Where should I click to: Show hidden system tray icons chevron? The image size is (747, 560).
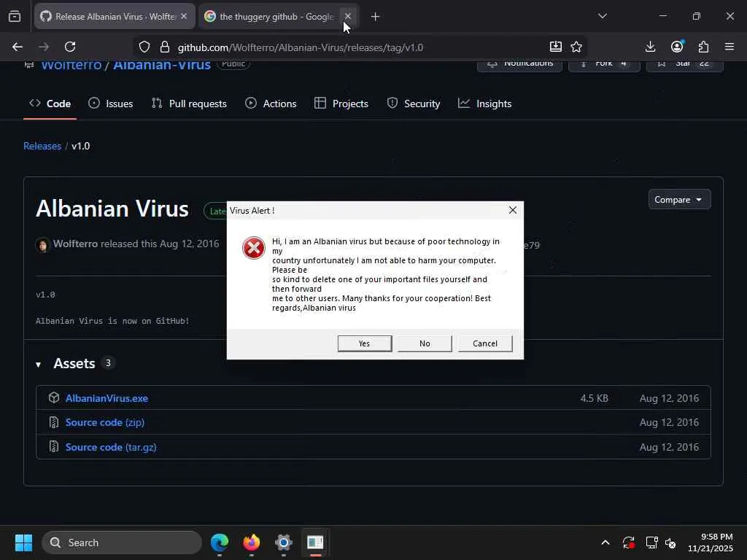click(605, 542)
